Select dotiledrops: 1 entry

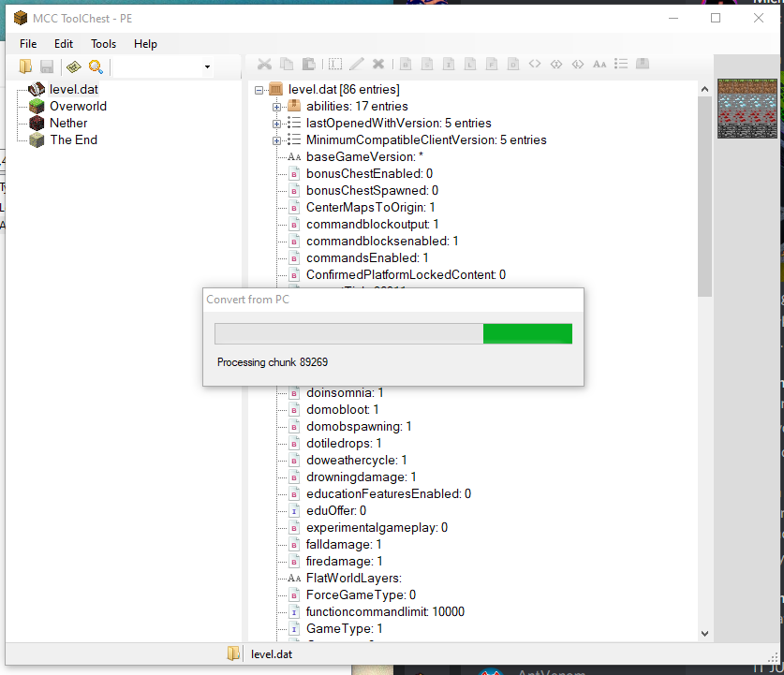click(344, 444)
